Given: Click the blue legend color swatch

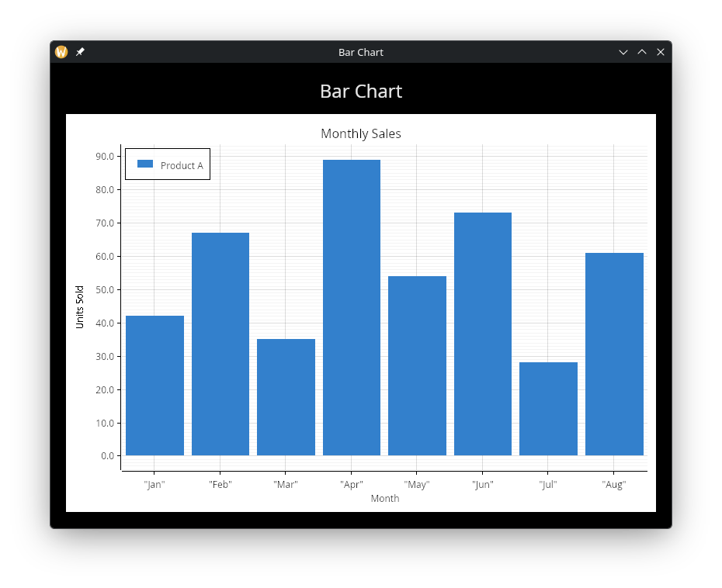Looking at the screenshot, I should coord(147,164).
